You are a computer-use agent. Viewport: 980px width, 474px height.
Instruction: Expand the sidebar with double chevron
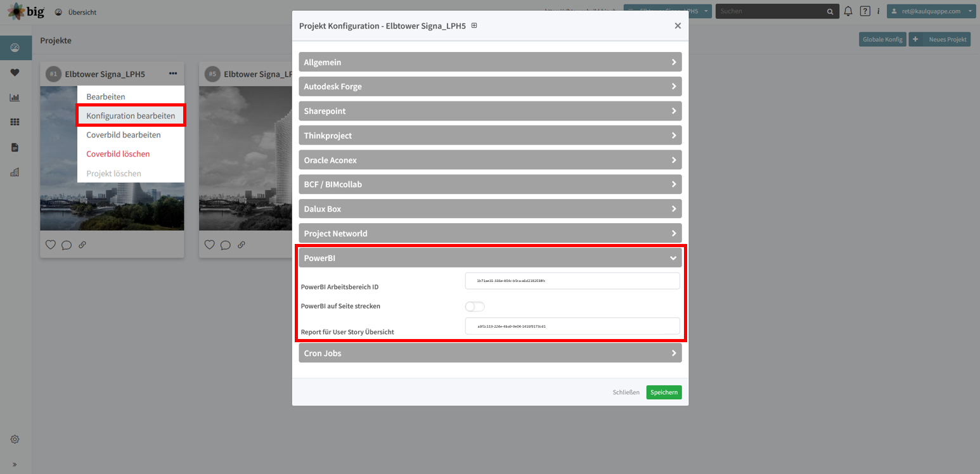coord(15,464)
